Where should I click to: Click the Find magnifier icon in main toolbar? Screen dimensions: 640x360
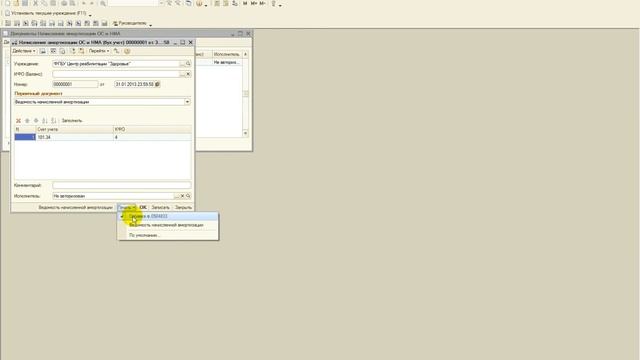[103, 3]
